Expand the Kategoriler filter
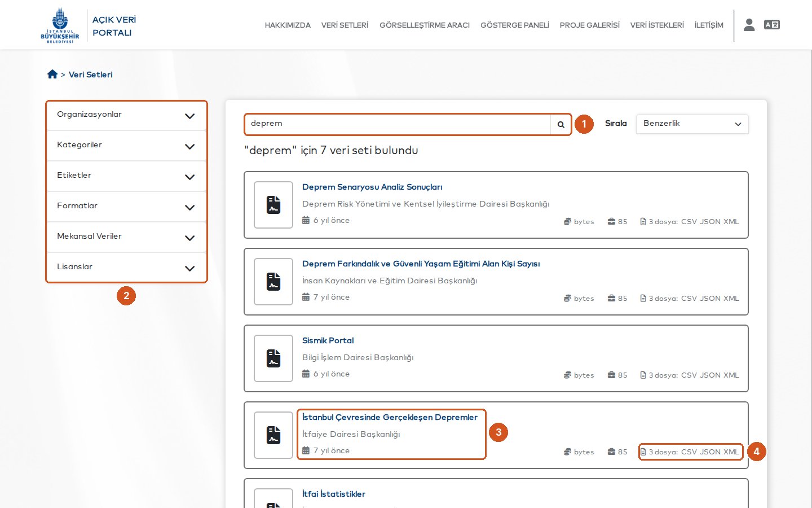The height and width of the screenshot is (508, 812). click(126, 146)
